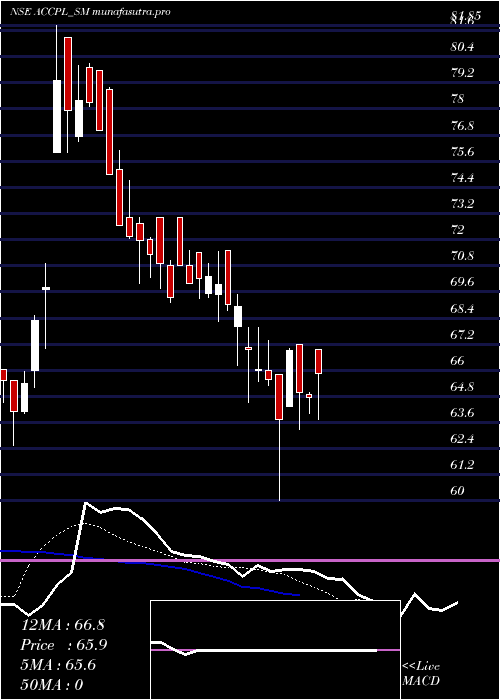This screenshot has height=700, width=500.
Task: Click the 74.4 price axis label
Action: (x=464, y=178)
